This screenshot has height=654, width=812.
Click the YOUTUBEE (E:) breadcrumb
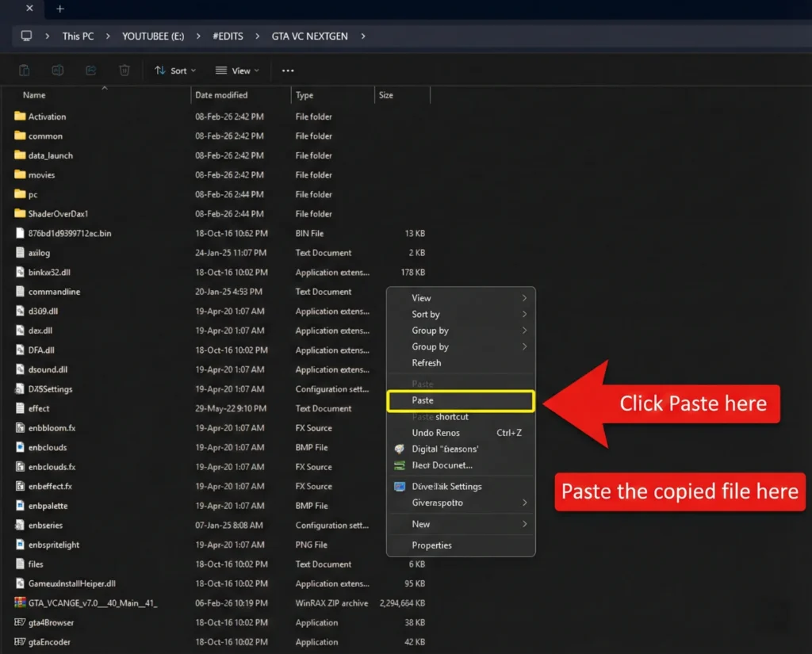click(x=153, y=36)
